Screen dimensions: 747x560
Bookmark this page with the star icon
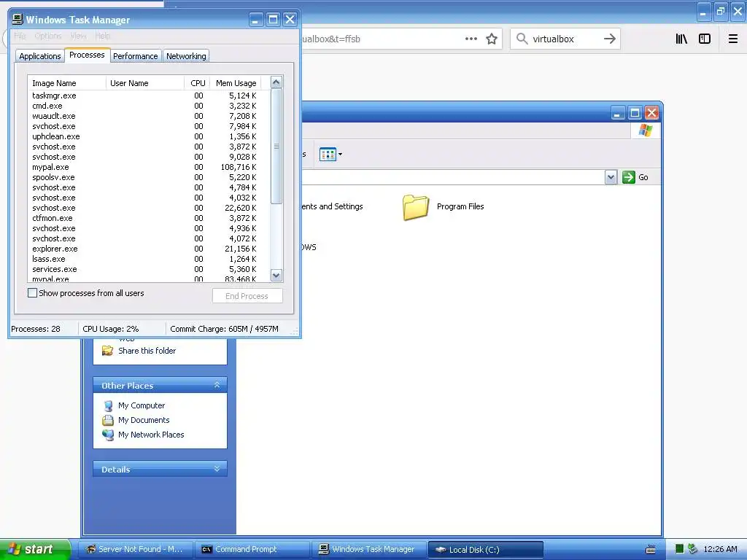(492, 39)
